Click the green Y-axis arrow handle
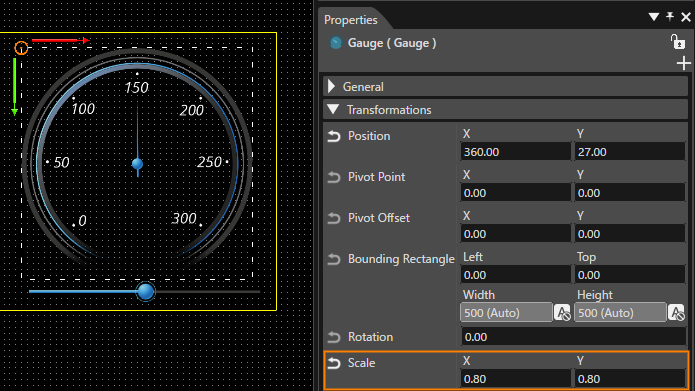The image size is (695, 391). coord(15,87)
